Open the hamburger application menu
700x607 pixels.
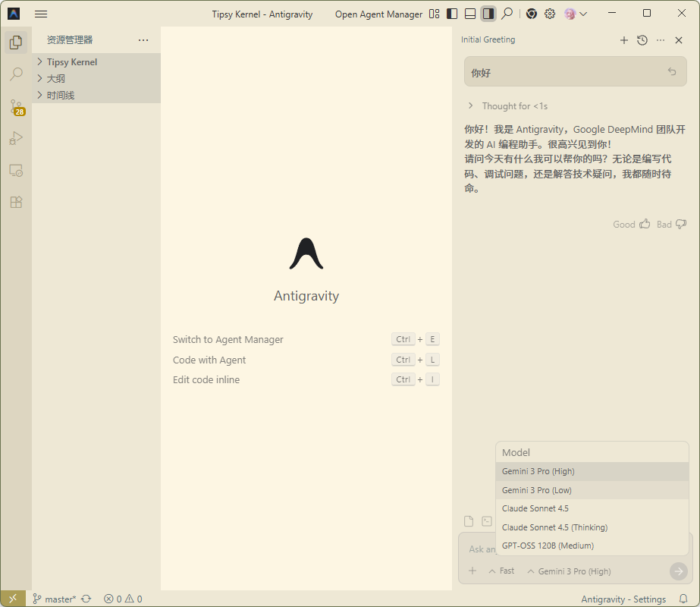[41, 14]
